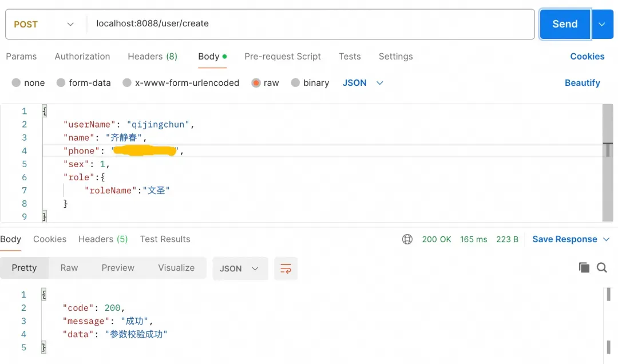
Task: Click the "message": "成功" response line
Action: (108, 321)
